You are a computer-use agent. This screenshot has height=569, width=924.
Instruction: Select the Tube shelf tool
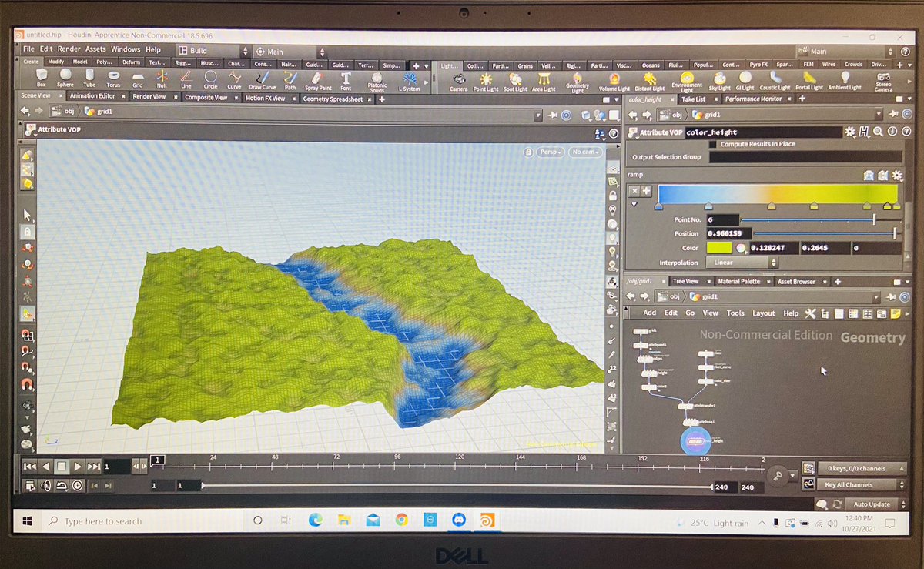pos(89,79)
